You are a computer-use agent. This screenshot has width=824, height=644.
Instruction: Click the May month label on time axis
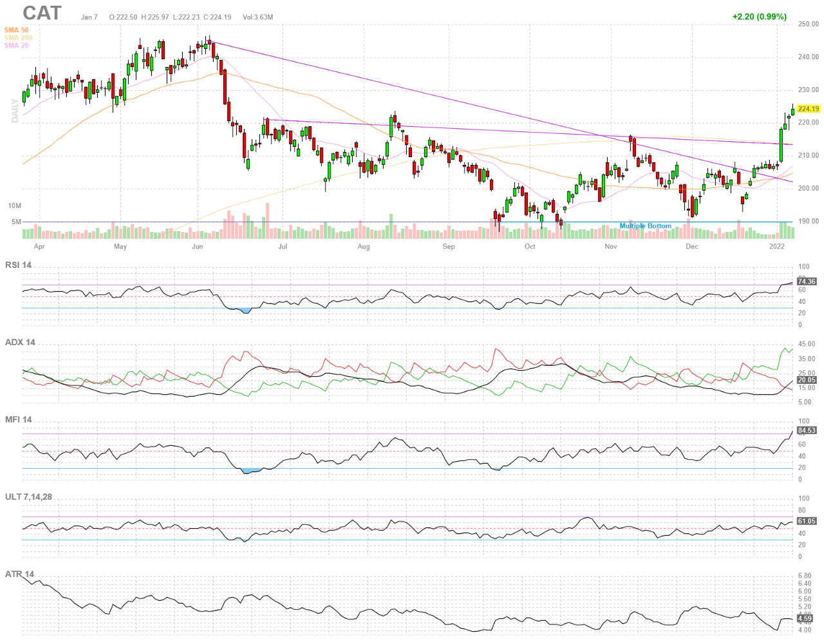pos(120,247)
